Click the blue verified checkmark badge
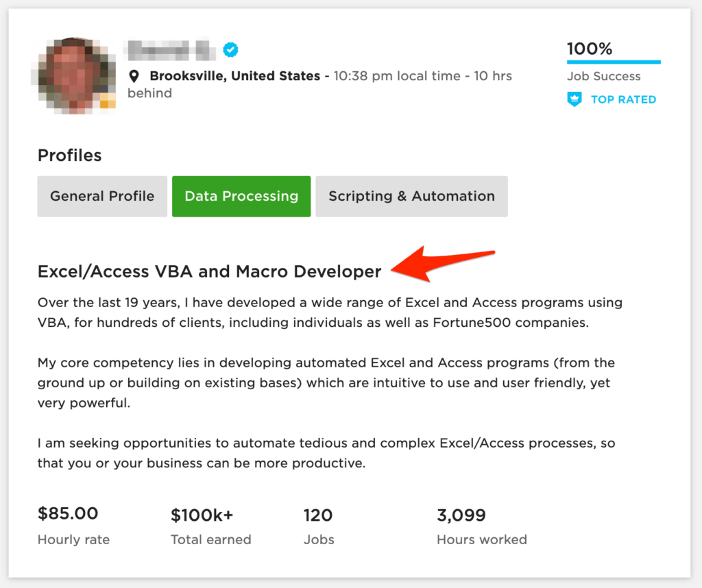Image resolution: width=702 pixels, height=588 pixels. (x=230, y=49)
